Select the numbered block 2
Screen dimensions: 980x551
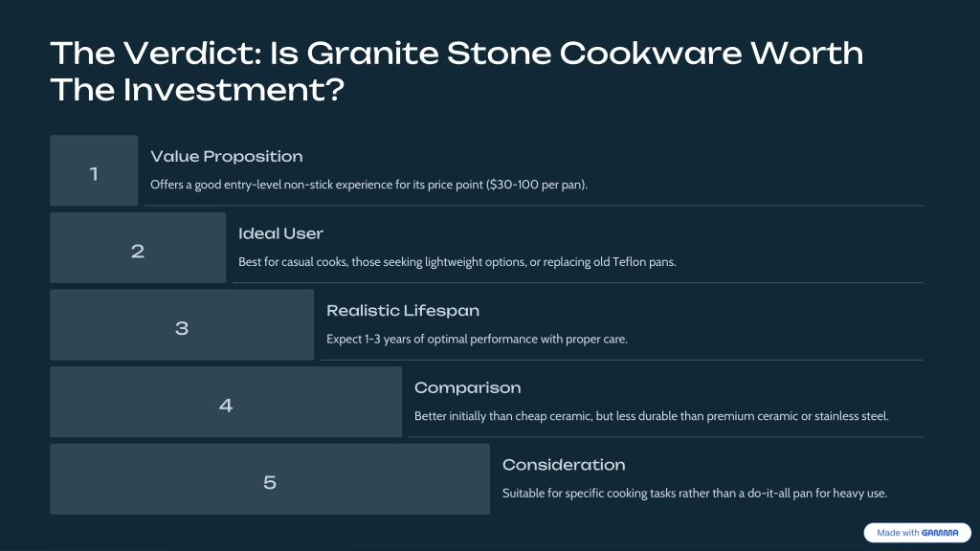click(x=138, y=248)
